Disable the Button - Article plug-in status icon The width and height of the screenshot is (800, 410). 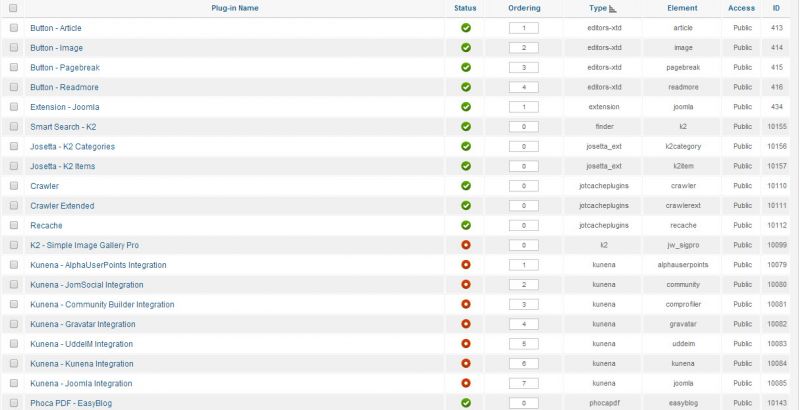[x=465, y=28]
